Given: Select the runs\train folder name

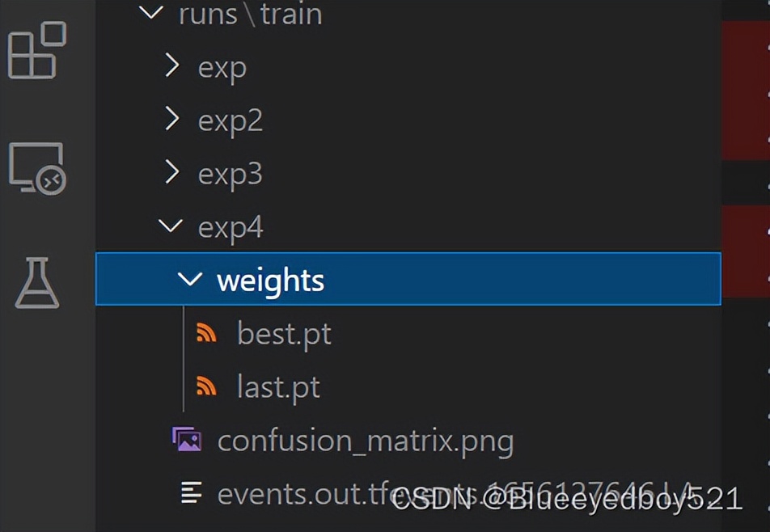Looking at the screenshot, I should pyautogui.click(x=250, y=15).
